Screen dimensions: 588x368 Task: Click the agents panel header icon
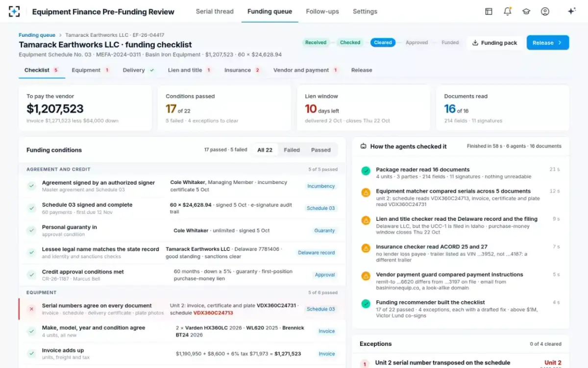pyautogui.click(x=364, y=146)
